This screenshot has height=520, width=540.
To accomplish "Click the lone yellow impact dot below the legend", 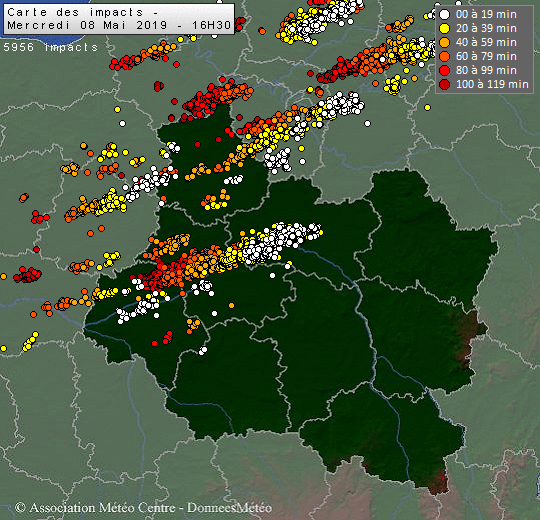I will 427,107.
